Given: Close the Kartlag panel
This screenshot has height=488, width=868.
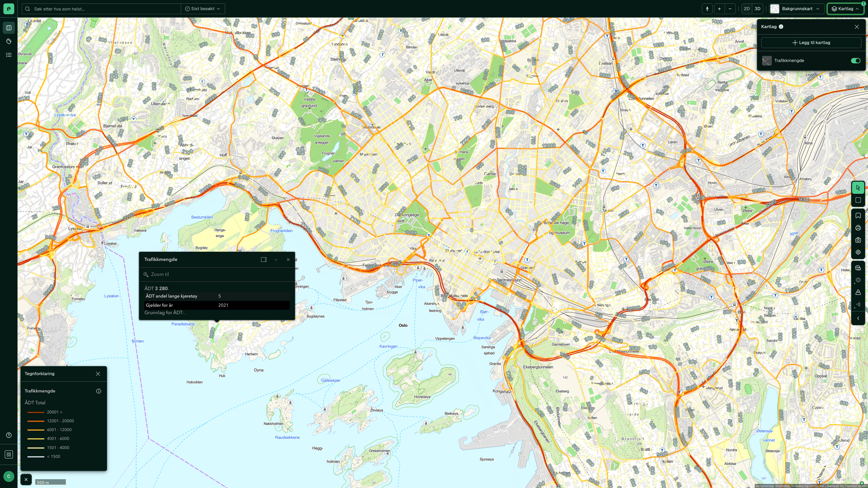Looking at the screenshot, I should tap(857, 27).
